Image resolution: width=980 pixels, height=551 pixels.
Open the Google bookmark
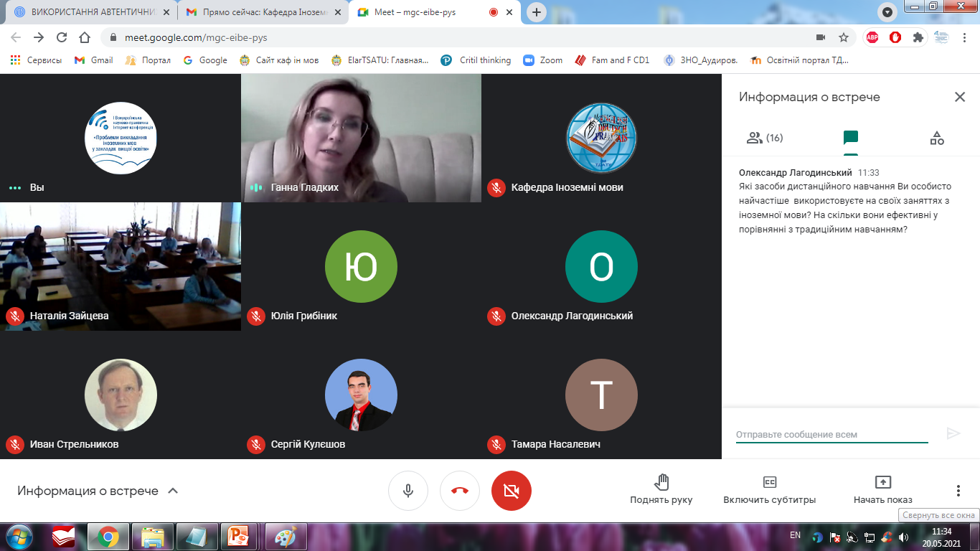pyautogui.click(x=204, y=60)
